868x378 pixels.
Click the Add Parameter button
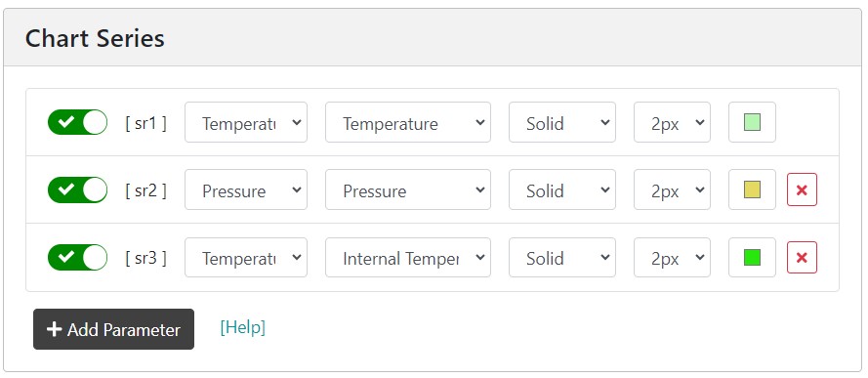pyautogui.click(x=113, y=329)
